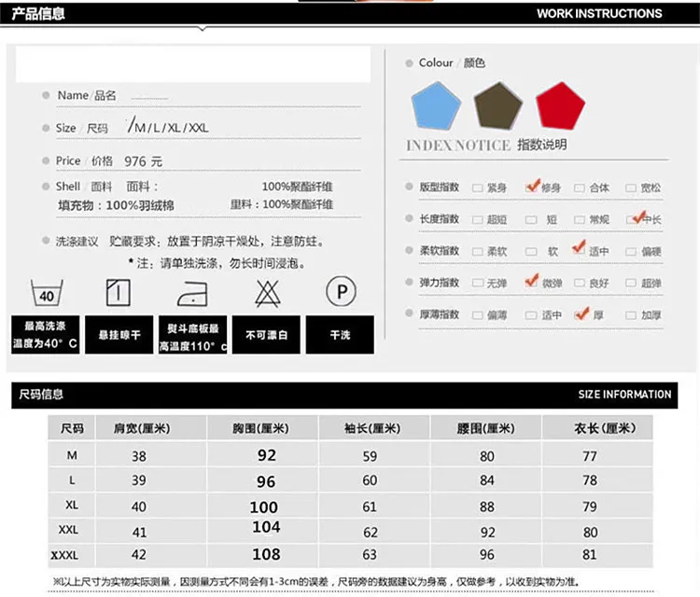This screenshot has width=700, height=597.
Task: Uncheck the 厚 thickness checkbox
Action: click(581, 314)
